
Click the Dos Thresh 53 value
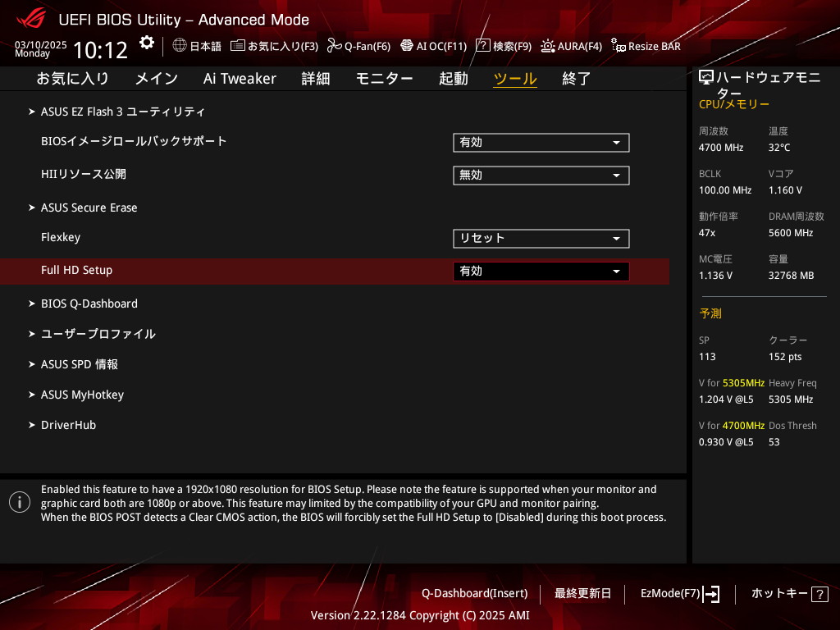point(774,442)
